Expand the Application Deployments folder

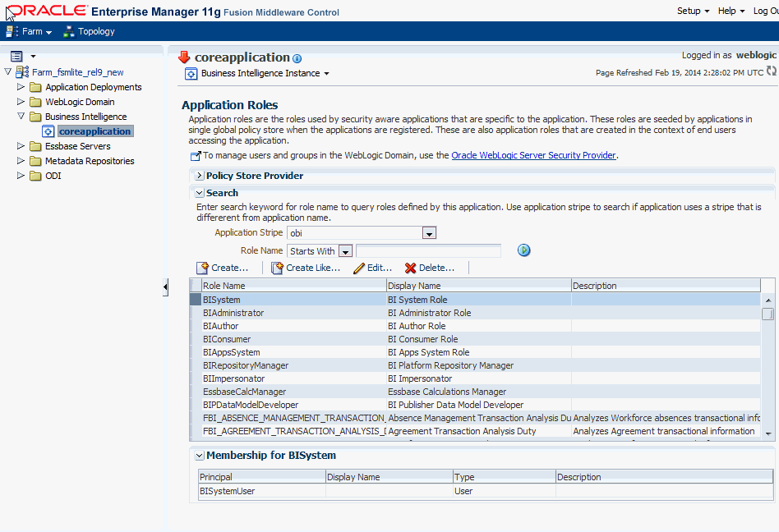pyautogui.click(x=21, y=87)
